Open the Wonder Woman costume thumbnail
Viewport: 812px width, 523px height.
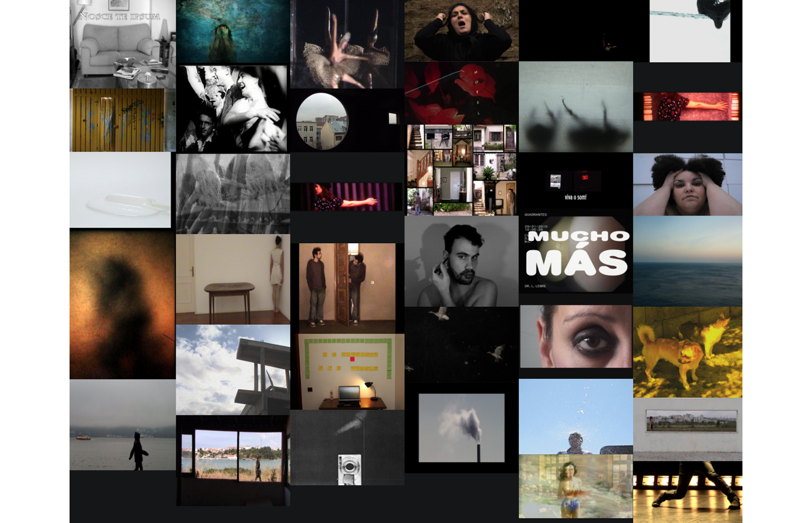click(x=576, y=486)
